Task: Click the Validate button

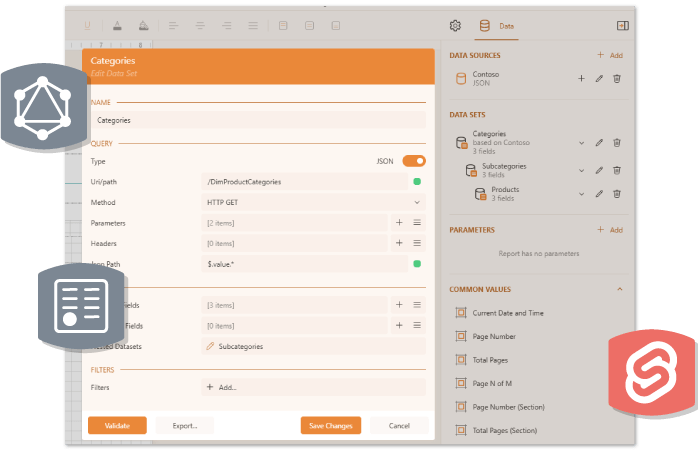Action: 117,426
